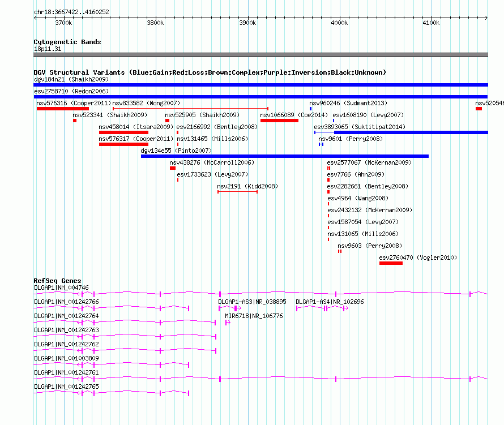Viewport: 504px width, 425px height.
Task: Click DLGAP1-AS4|NR_102696 gene label
Action: coord(330,302)
